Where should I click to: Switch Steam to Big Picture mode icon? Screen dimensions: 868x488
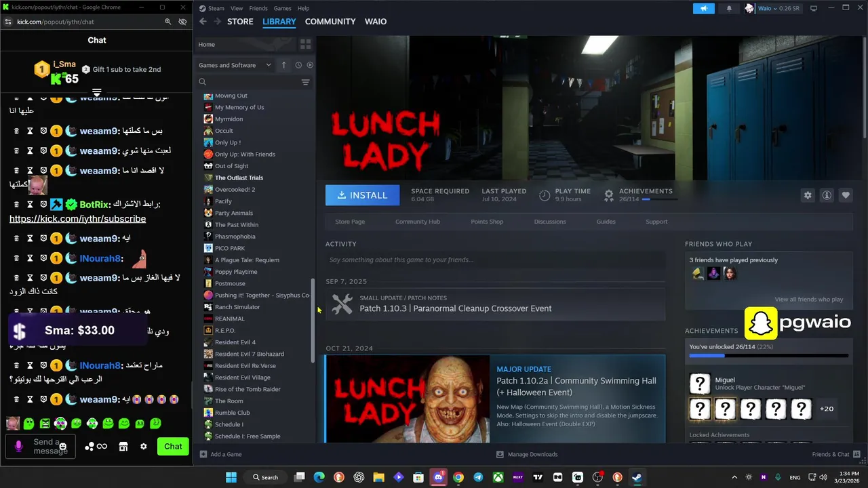pos(814,8)
